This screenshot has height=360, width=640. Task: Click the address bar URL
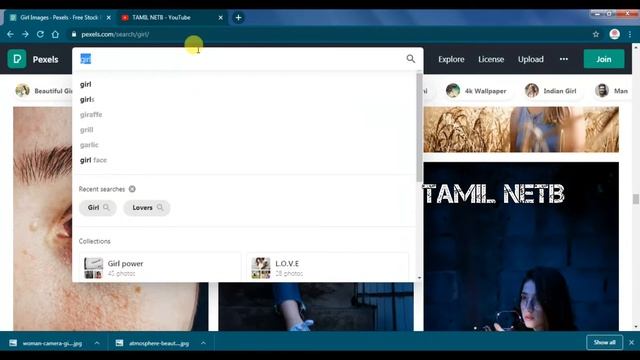click(115, 34)
